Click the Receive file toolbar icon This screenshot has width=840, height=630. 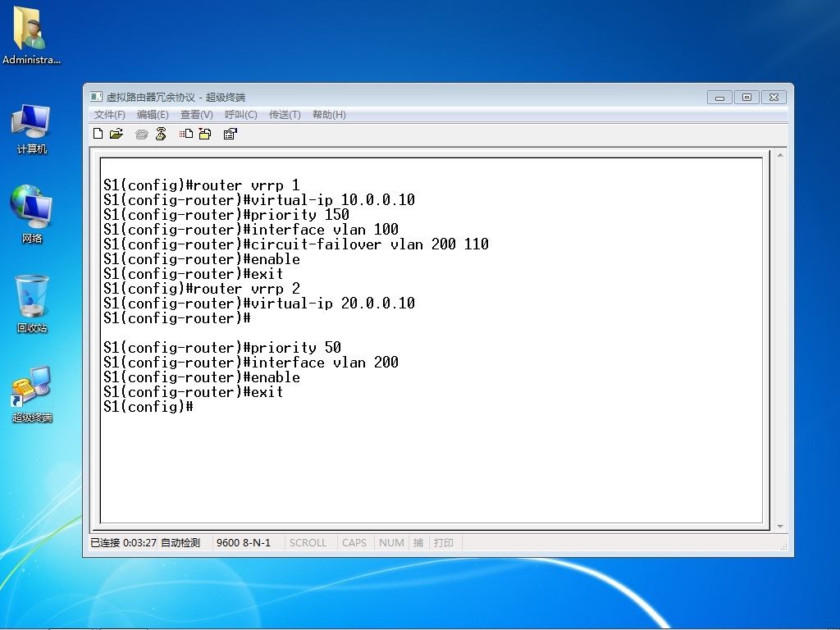tap(205, 134)
